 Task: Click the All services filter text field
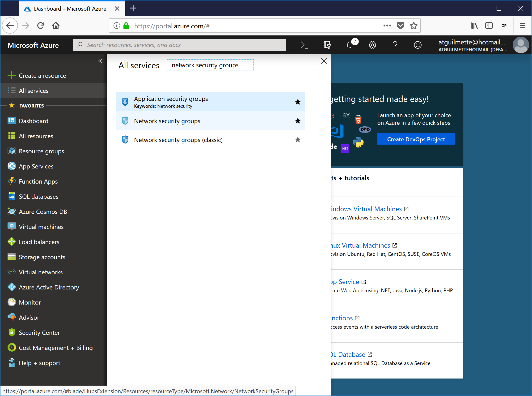210,65
